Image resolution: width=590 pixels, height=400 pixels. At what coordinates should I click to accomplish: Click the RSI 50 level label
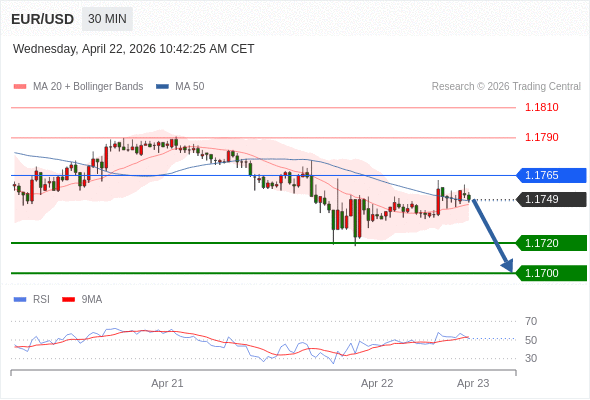pos(531,340)
